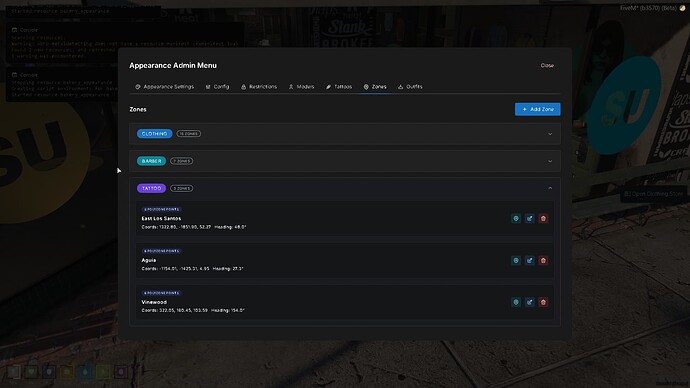
Task: Click the polyzone points badge above East Los Santos
Action: [161, 209]
